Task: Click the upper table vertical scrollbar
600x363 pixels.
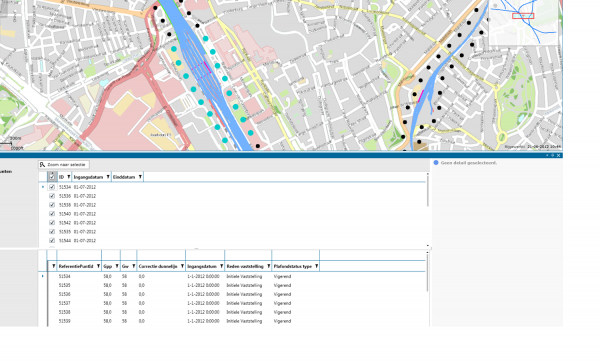Action: [427, 191]
